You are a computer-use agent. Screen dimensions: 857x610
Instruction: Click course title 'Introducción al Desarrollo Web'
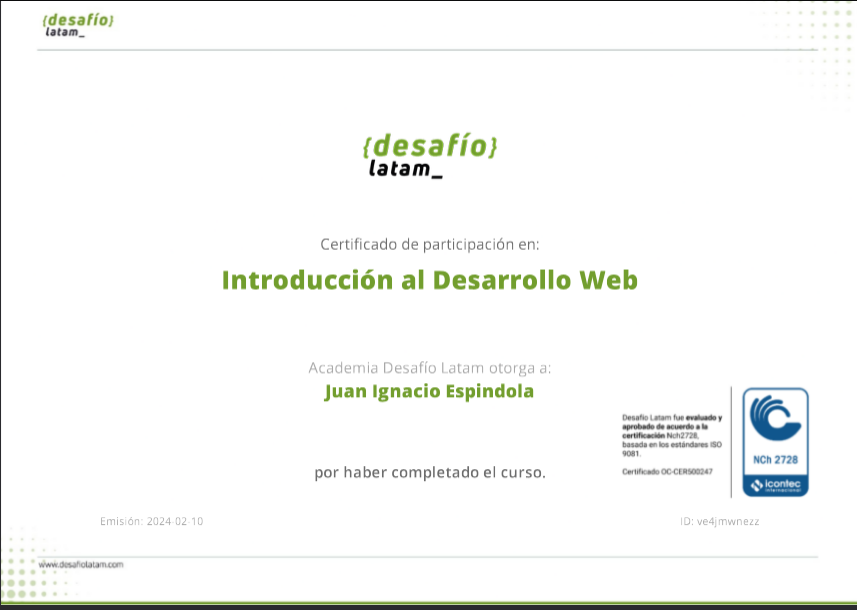430,280
